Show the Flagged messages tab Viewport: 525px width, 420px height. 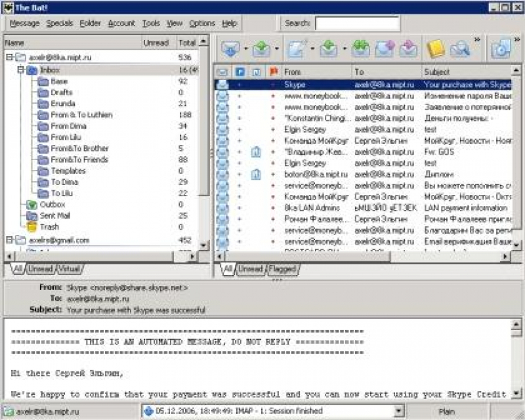tap(282, 269)
